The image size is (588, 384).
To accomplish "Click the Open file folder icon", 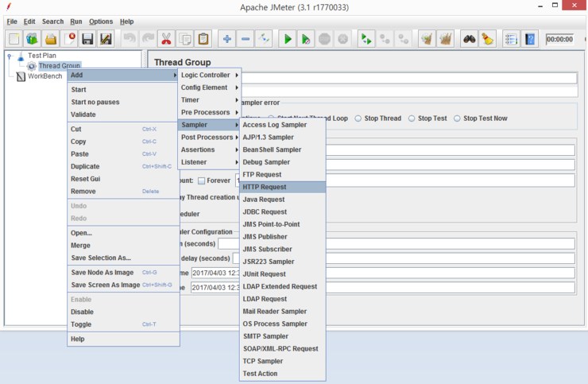I will point(51,39).
